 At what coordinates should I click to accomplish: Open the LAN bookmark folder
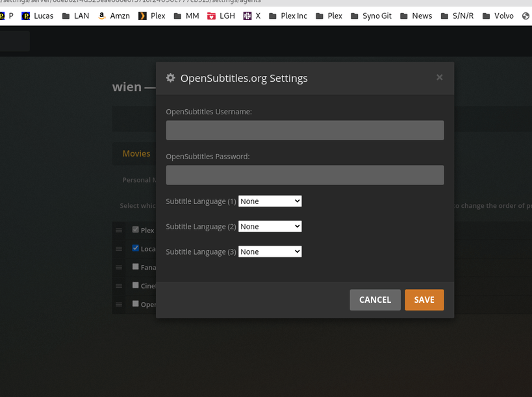click(x=75, y=16)
